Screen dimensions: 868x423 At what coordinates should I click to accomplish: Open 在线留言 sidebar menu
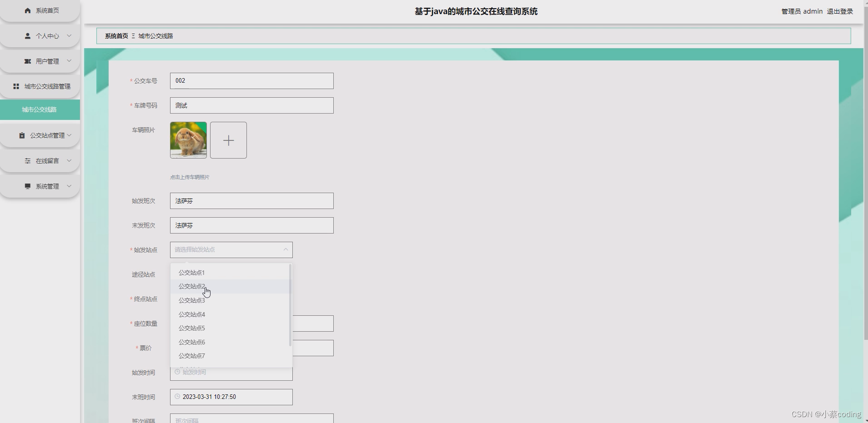coord(40,161)
